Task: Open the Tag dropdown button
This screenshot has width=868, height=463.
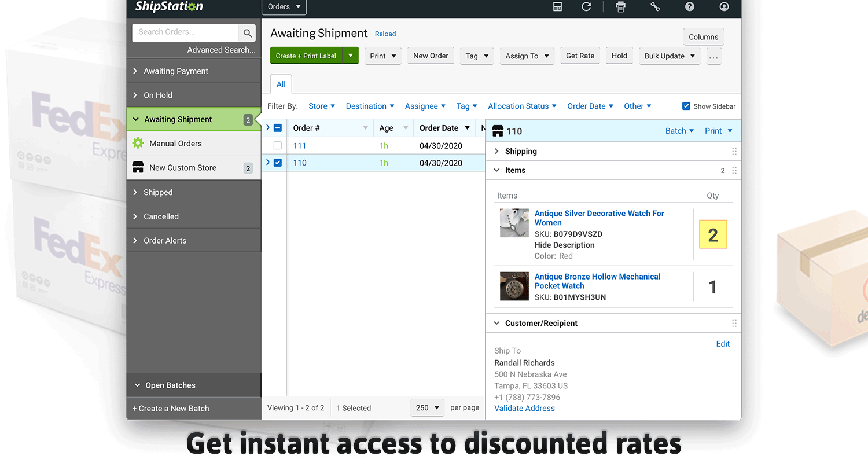Action: (477, 56)
